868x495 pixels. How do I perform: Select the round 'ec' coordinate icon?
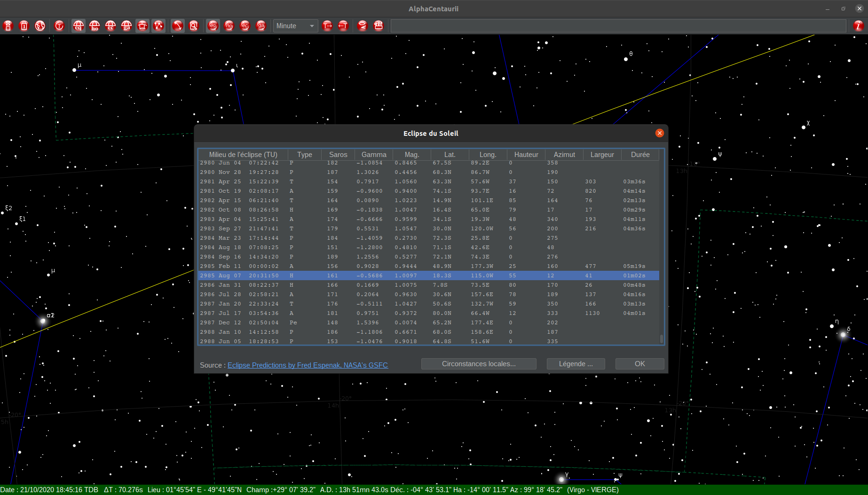245,26
